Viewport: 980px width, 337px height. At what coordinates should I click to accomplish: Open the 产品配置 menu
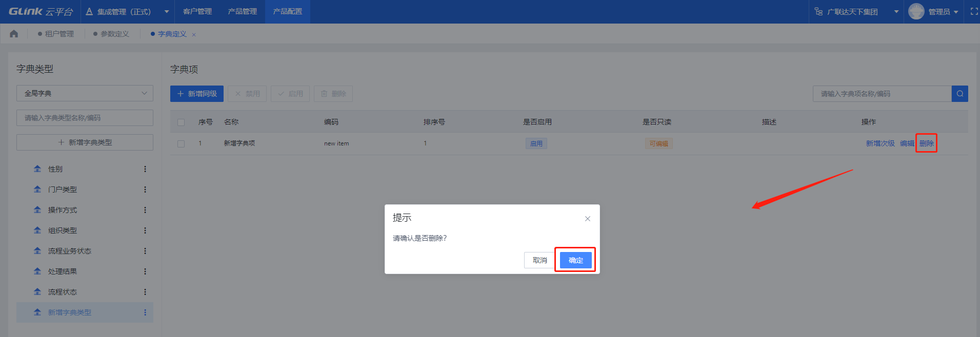[x=288, y=11]
